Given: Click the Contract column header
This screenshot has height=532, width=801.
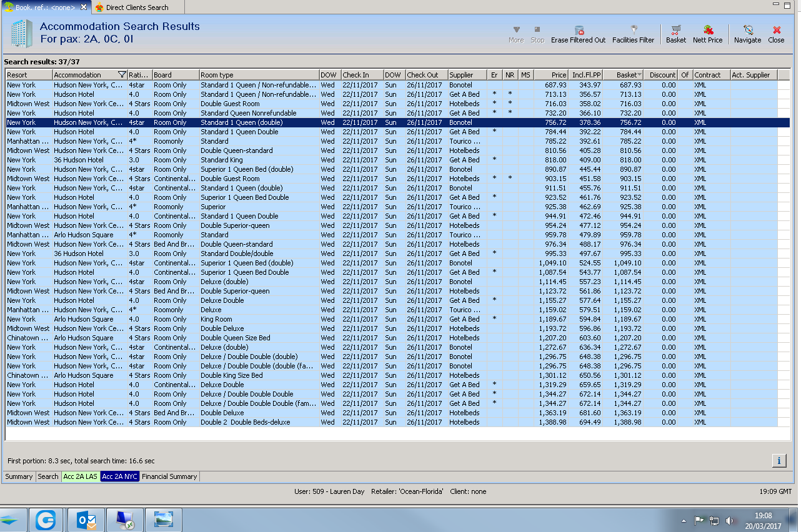Looking at the screenshot, I should point(711,75).
